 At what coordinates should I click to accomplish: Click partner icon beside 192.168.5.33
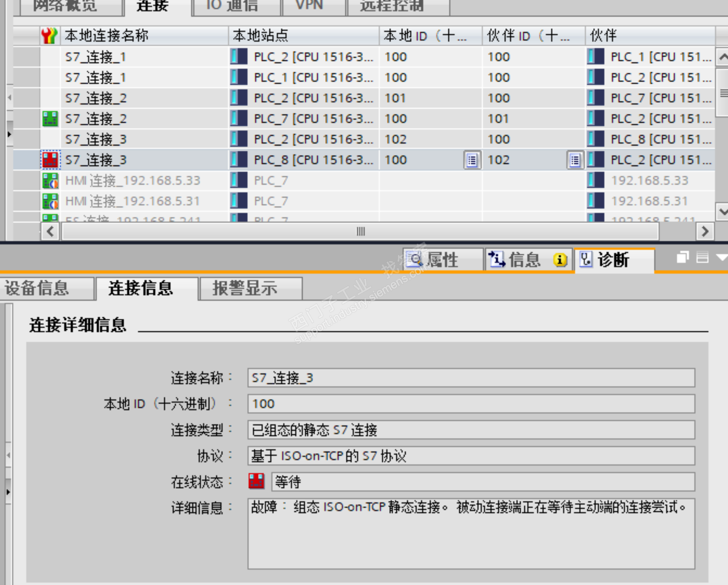coord(596,180)
